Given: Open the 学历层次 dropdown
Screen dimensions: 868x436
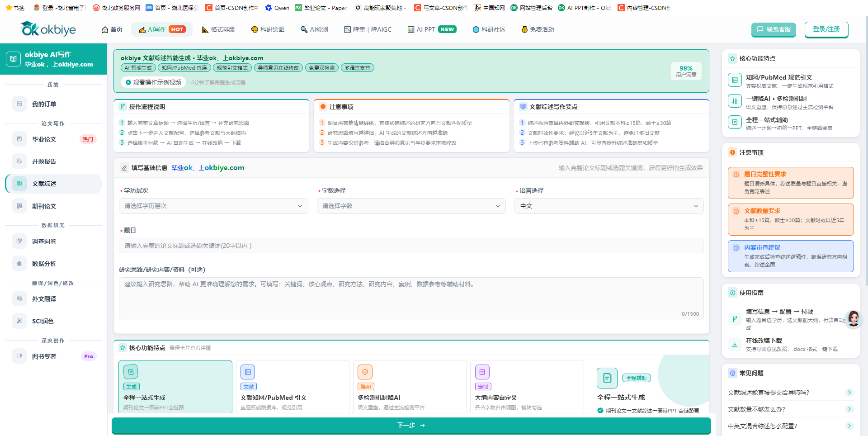Looking at the screenshot, I should pos(213,206).
